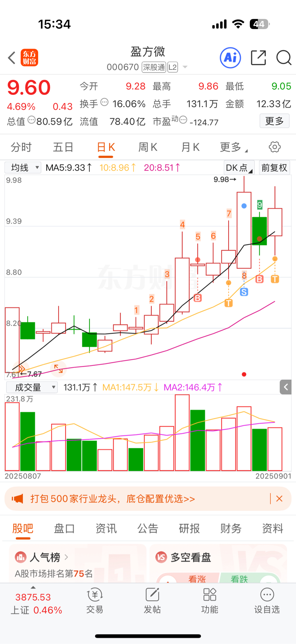Tap the MA1:147.5万 volume readout
Viewport: 296px width, 644px height.
pyautogui.click(x=130, y=387)
